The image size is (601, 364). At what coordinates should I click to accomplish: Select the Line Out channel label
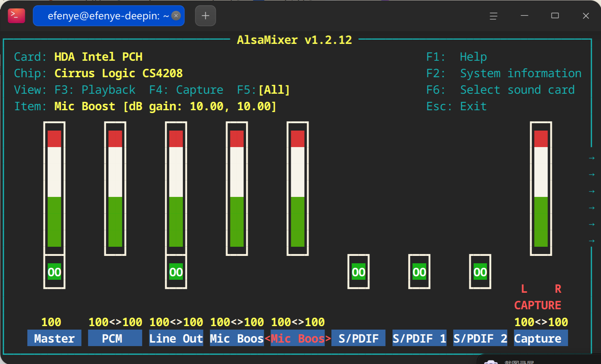(x=176, y=338)
